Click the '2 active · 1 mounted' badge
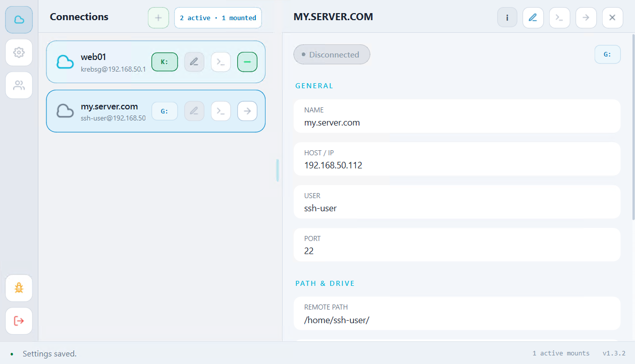 (x=218, y=18)
